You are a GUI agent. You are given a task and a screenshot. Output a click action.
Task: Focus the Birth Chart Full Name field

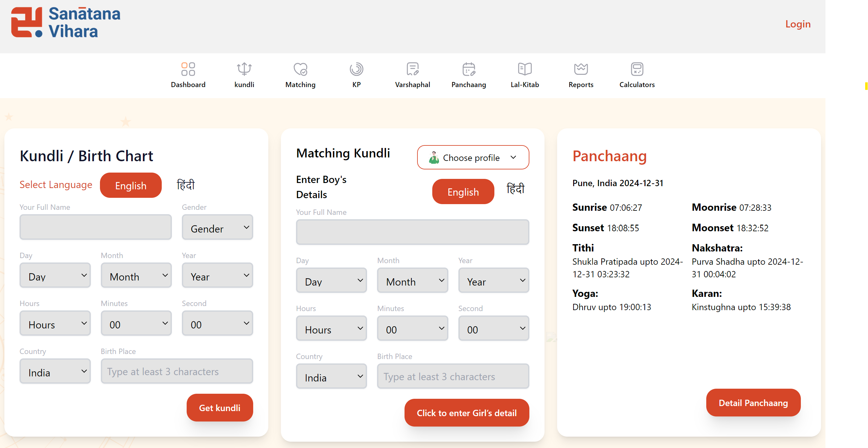(96, 227)
